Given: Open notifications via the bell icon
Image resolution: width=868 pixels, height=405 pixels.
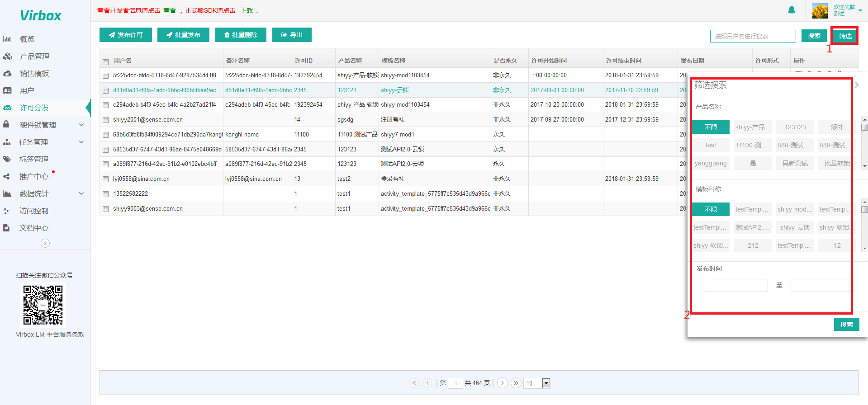Looking at the screenshot, I should coord(792,10).
